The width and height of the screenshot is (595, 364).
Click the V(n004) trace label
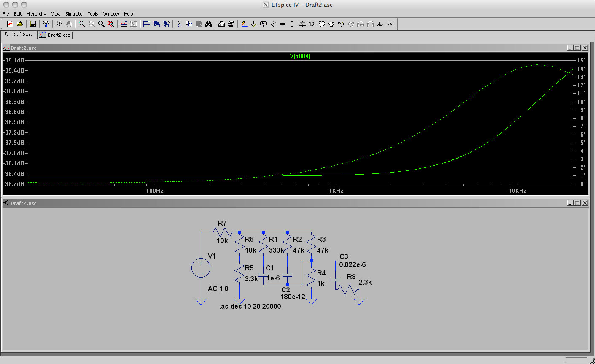point(300,56)
